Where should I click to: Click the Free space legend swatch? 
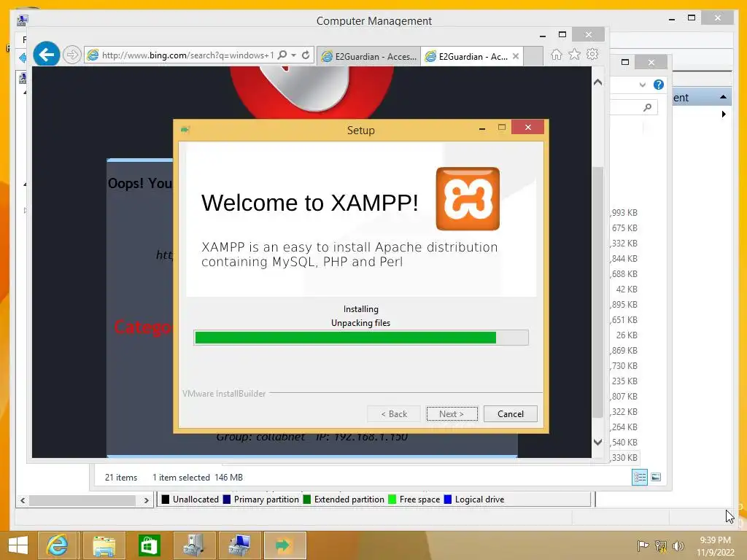click(392, 499)
